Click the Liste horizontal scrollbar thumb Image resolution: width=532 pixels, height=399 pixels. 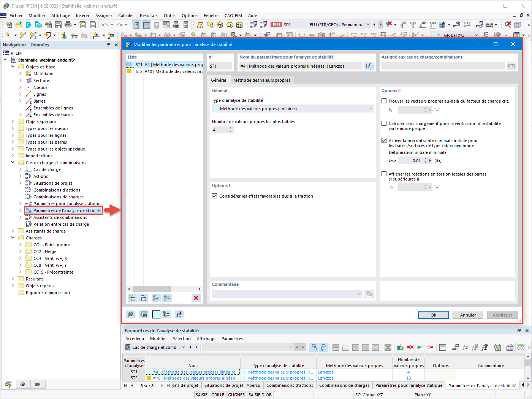[x=152, y=289]
